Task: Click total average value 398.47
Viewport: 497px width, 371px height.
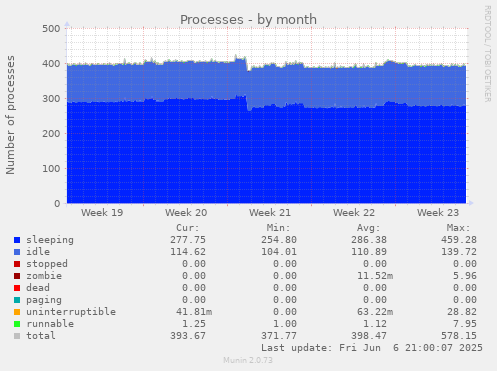Action: click(x=369, y=336)
